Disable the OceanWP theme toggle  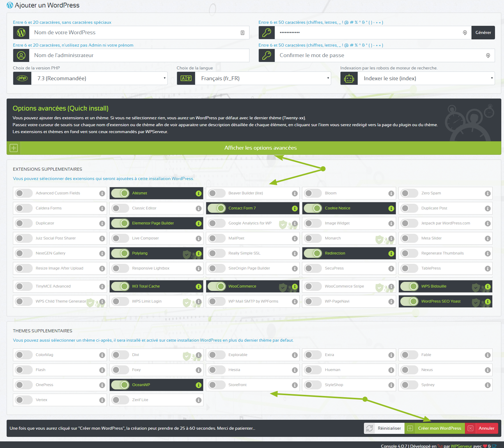(120, 385)
